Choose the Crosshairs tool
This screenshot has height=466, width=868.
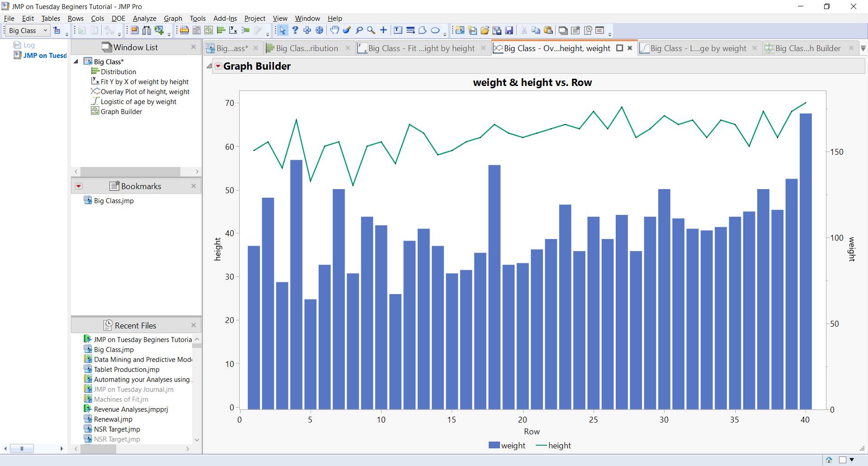click(383, 30)
